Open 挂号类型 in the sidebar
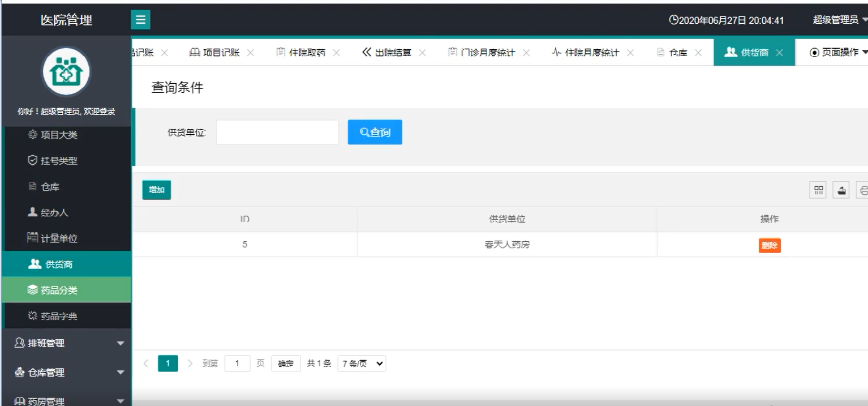 click(x=66, y=161)
